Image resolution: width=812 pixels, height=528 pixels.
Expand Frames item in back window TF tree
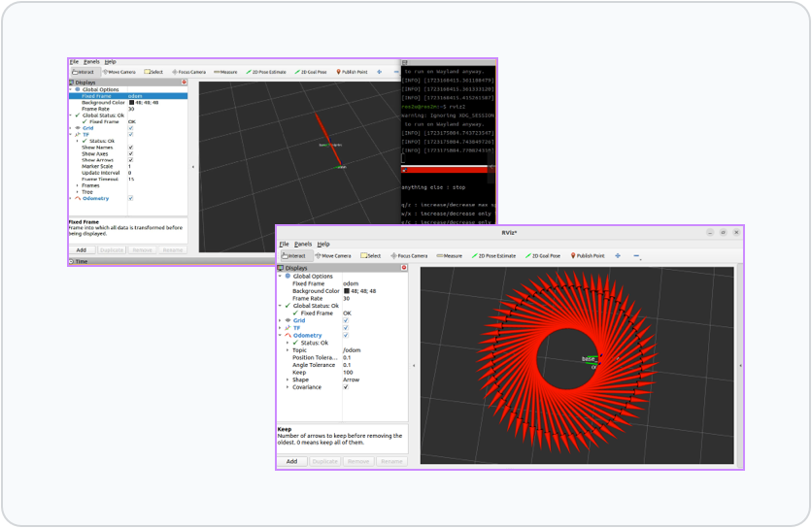tap(77, 185)
